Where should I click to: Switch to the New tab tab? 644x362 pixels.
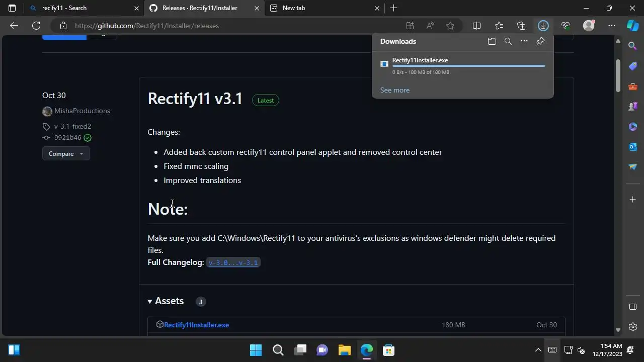[325, 8]
